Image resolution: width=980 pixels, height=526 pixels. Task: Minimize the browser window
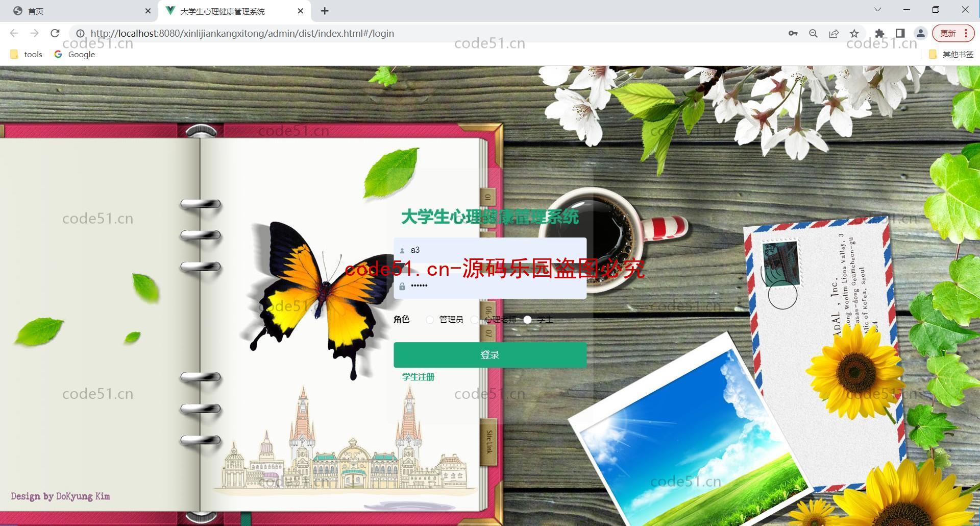click(x=906, y=10)
